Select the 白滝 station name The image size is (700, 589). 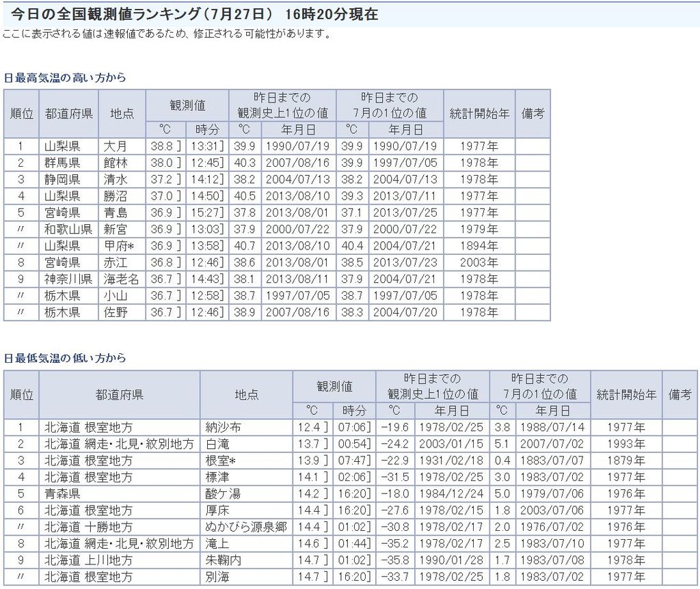[x=217, y=444]
